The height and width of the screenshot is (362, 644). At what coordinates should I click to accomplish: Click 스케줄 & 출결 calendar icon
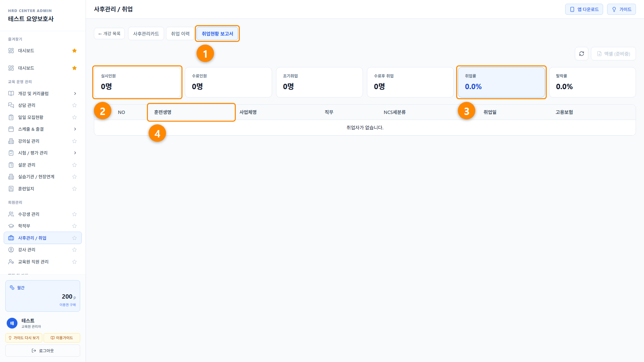(11, 129)
